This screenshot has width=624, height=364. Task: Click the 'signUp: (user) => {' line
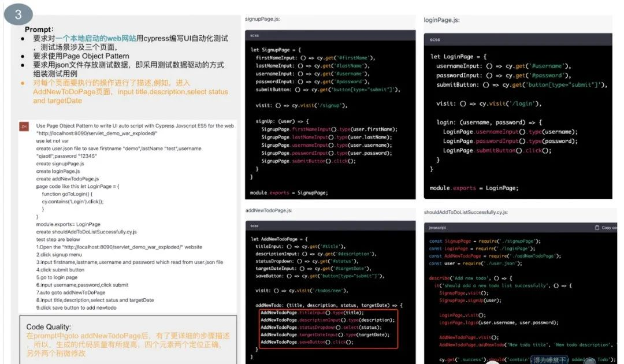pyautogui.click(x=282, y=121)
